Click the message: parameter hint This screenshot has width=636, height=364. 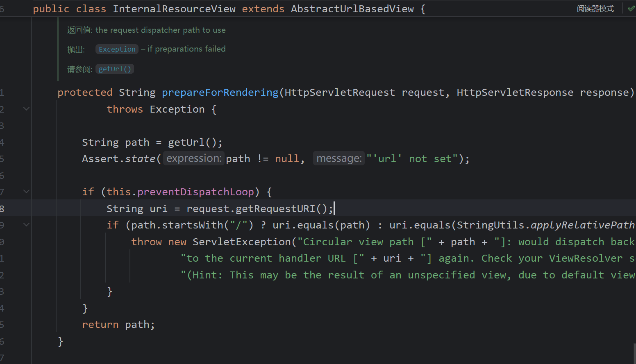(x=339, y=158)
